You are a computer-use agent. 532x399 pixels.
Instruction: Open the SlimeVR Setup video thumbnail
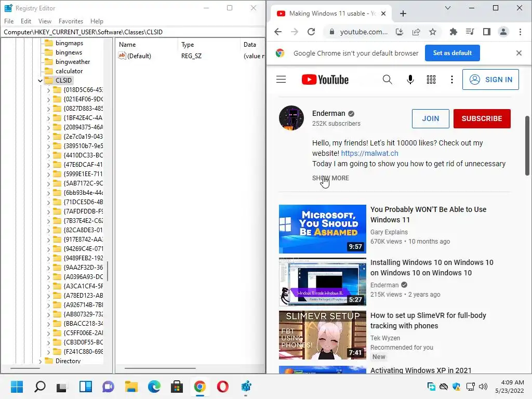322,335
